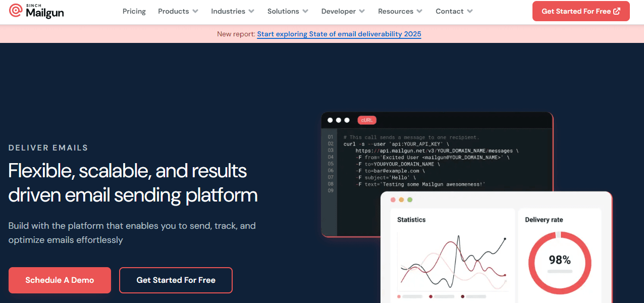Screen dimensions: 644x303
Task: Click the red window dot on the terminal
Action: [331, 120]
